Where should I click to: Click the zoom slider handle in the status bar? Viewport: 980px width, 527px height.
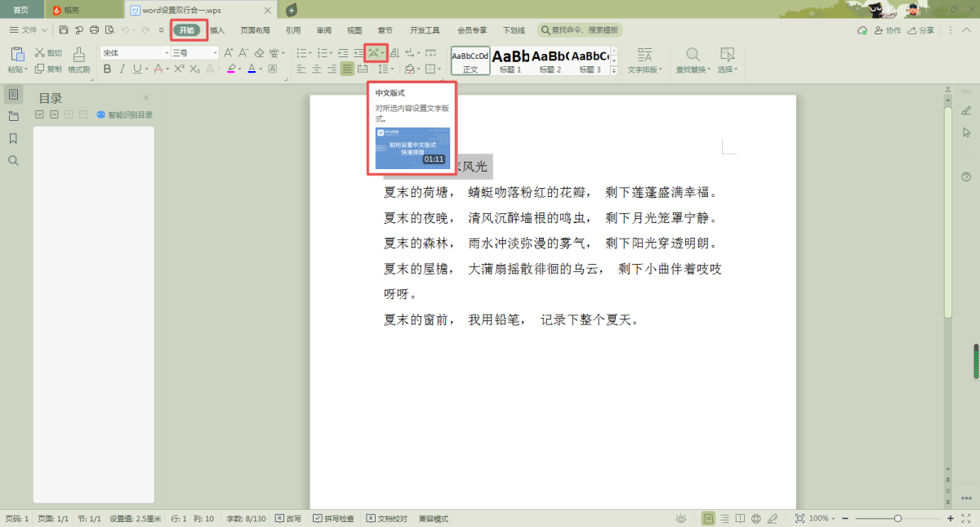(x=898, y=519)
